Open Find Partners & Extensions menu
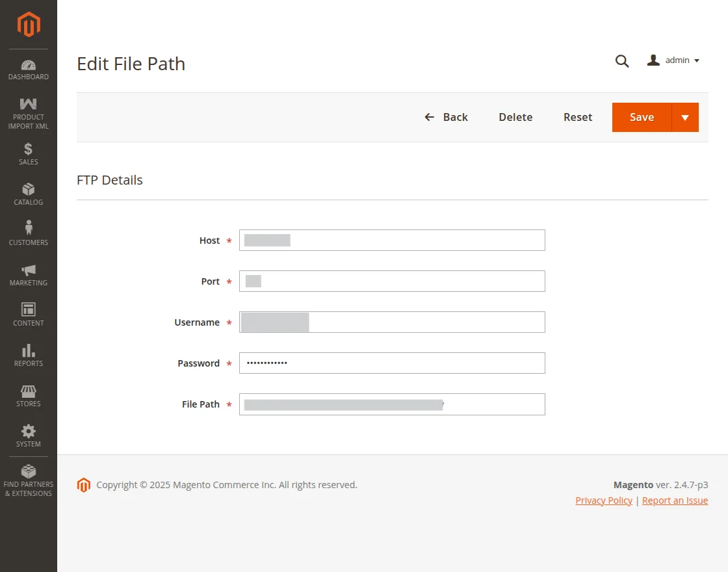This screenshot has width=728, height=572. point(29,480)
